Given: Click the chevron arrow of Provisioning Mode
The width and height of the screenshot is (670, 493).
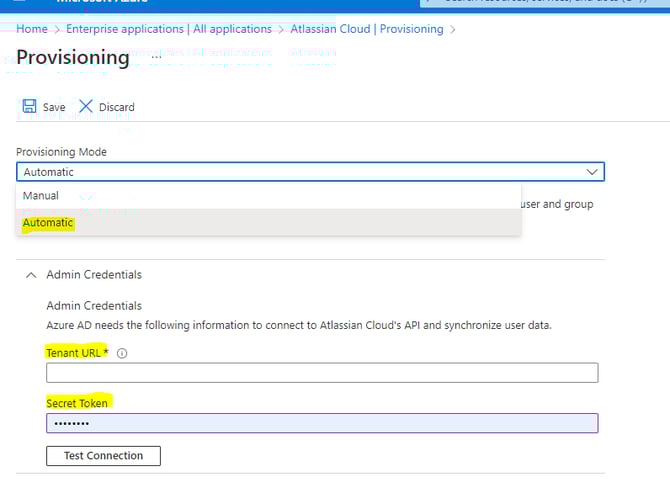Looking at the screenshot, I should click(592, 172).
